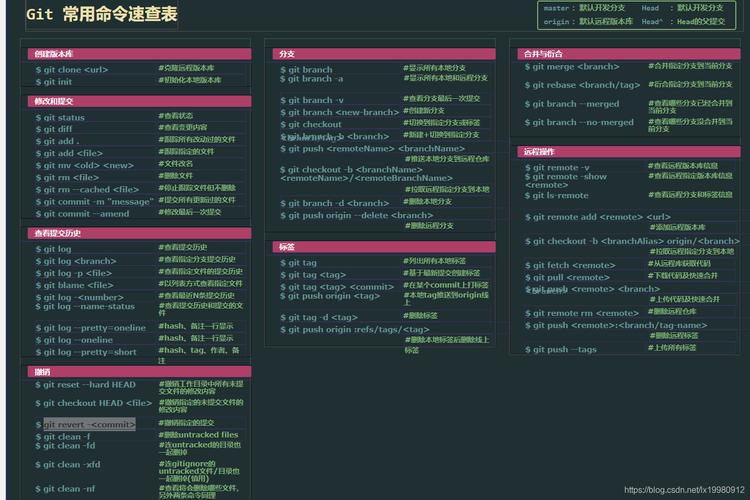The height and width of the screenshot is (500, 750).
Task: Click the command "$ git branch <new-branch>"
Action: (x=340, y=112)
